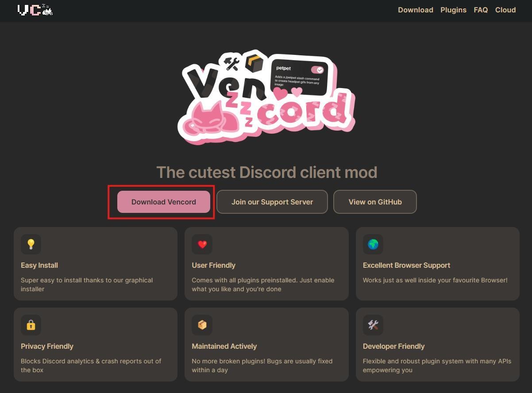Click the package Maintained Actively icon
This screenshot has width=532, height=393.
pyautogui.click(x=202, y=325)
